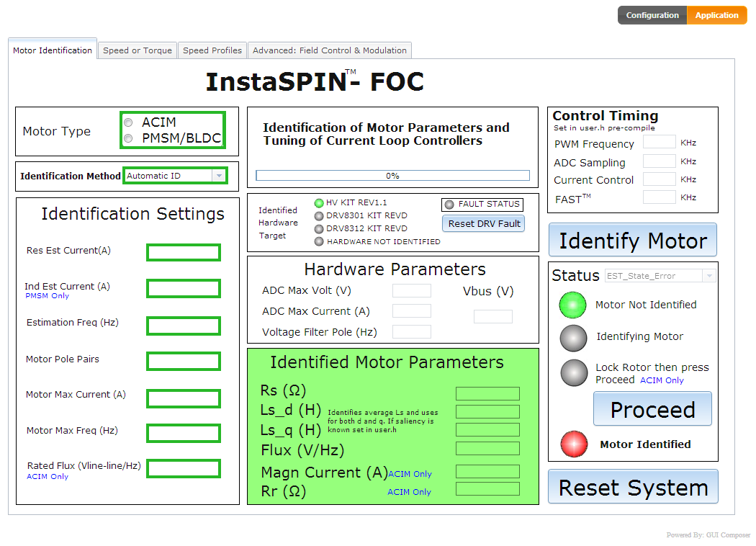This screenshot has height=546, width=756.
Task: Open the Identification Method dropdown
Action: (218, 176)
